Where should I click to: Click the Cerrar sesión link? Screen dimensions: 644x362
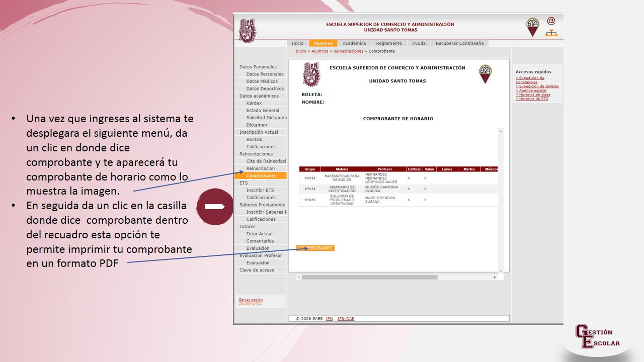(251, 300)
